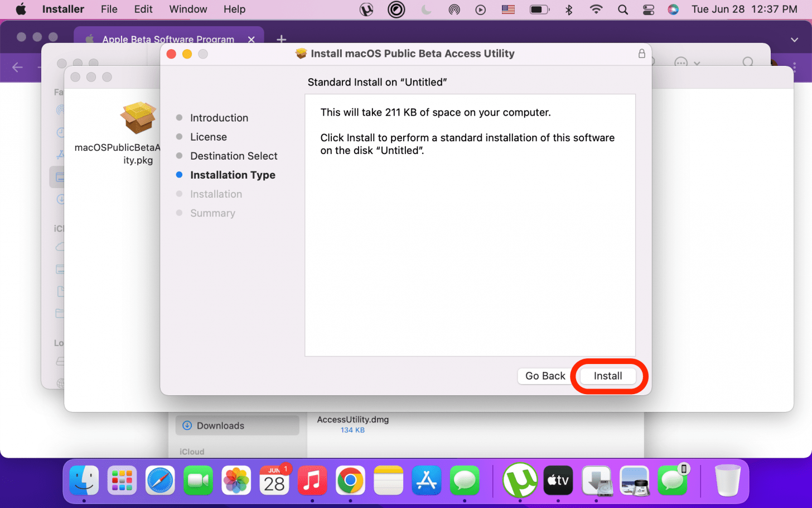The image size is (812, 508).
Task: Open Launchpad from the Dock
Action: coord(122,481)
